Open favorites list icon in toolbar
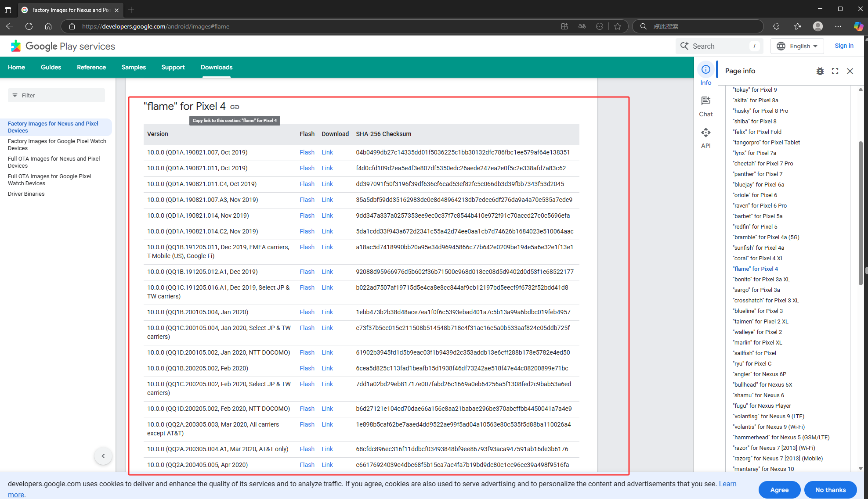 [798, 26]
